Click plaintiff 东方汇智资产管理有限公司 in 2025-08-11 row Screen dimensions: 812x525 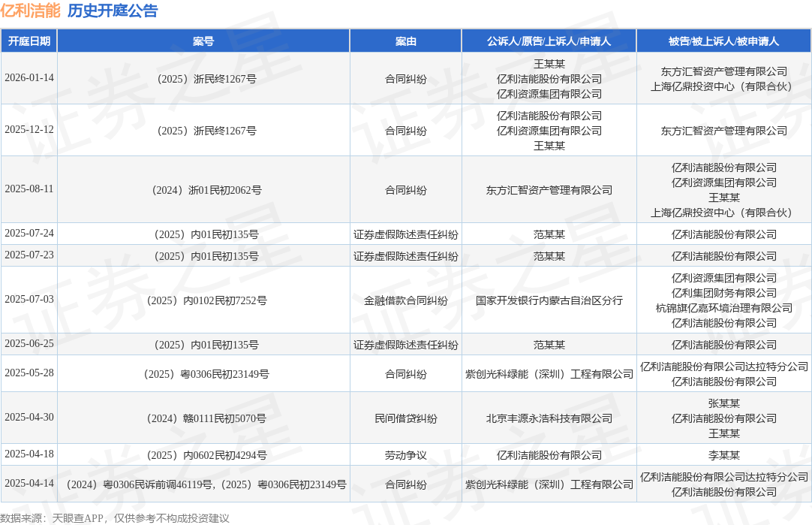point(549,190)
